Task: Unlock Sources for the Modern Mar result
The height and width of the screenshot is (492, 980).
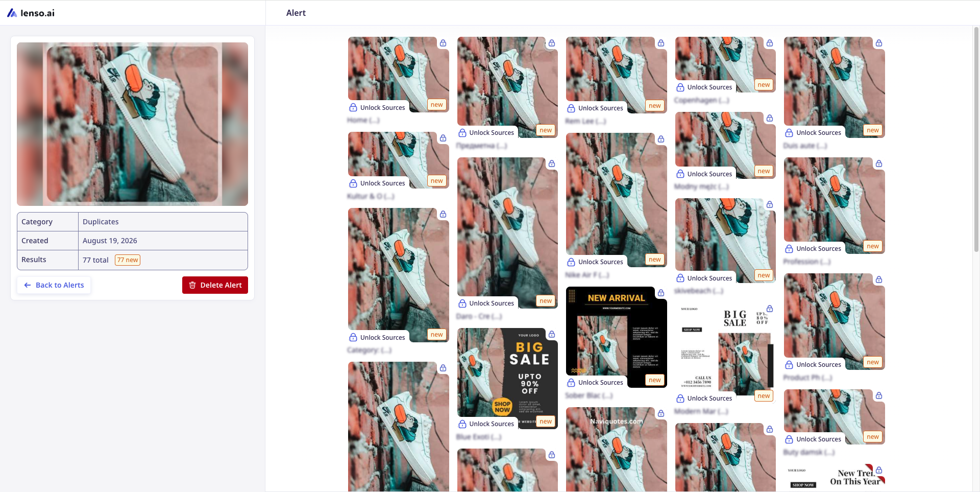Action: pyautogui.click(x=704, y=398)
